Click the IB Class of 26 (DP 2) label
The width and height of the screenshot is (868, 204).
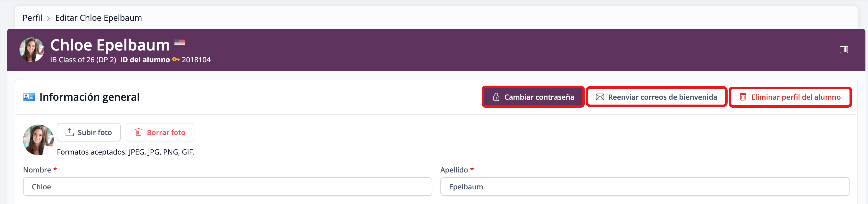pyautogui.click(x=83, y=60)
